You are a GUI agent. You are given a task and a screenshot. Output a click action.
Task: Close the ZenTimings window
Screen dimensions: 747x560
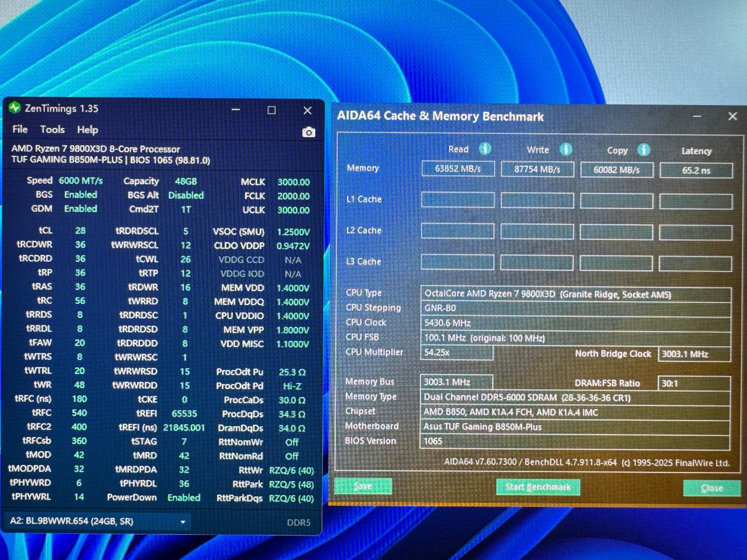tap(308, 110)
